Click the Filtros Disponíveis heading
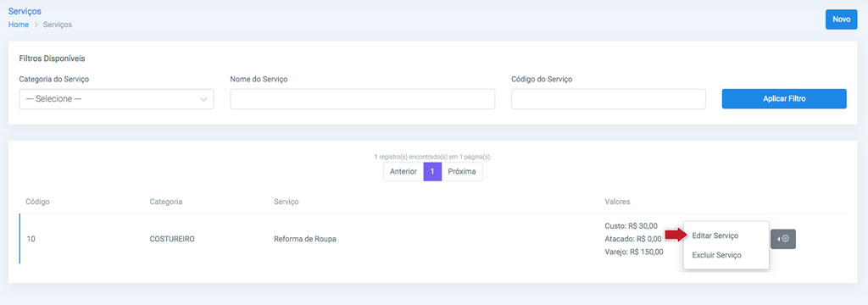The width and height of the screenshot is (868, 305). click(x=52, y=58)
